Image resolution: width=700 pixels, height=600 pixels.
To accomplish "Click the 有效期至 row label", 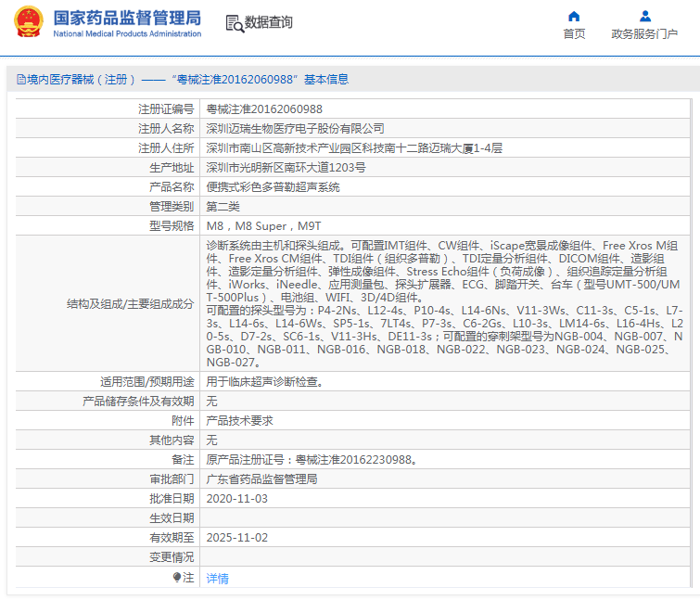I will (172, 538).
